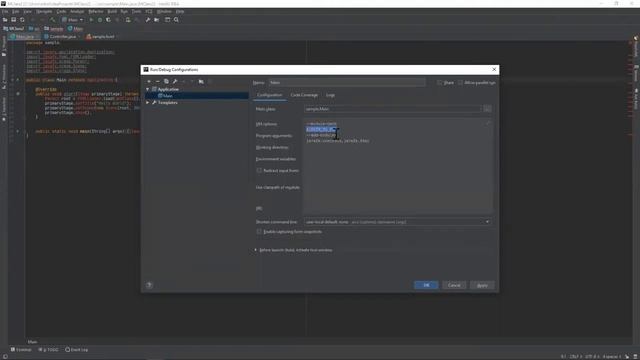Run Main with the green play icon

[91, 20]
